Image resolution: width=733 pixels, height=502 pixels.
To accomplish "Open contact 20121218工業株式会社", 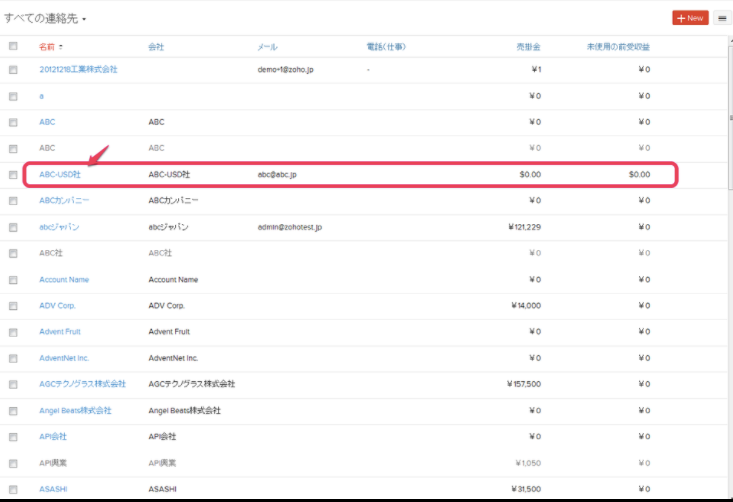I will tap(78, 69).
